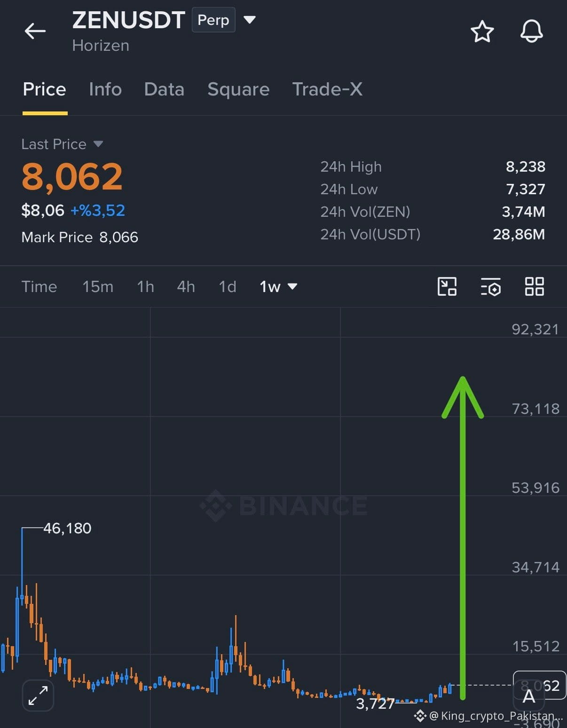Open the chart drawing tools icon
Viewport: 567px width, 728px height.
[x=447, y=286]
